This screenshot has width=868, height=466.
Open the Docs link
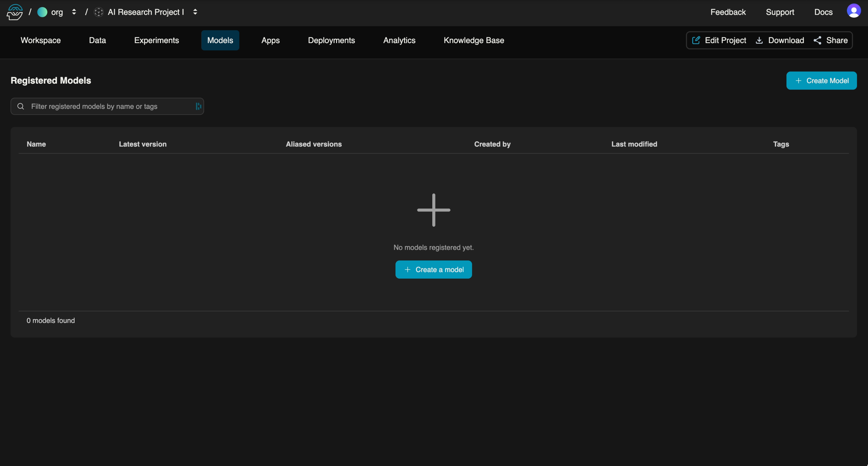point(823,12)
